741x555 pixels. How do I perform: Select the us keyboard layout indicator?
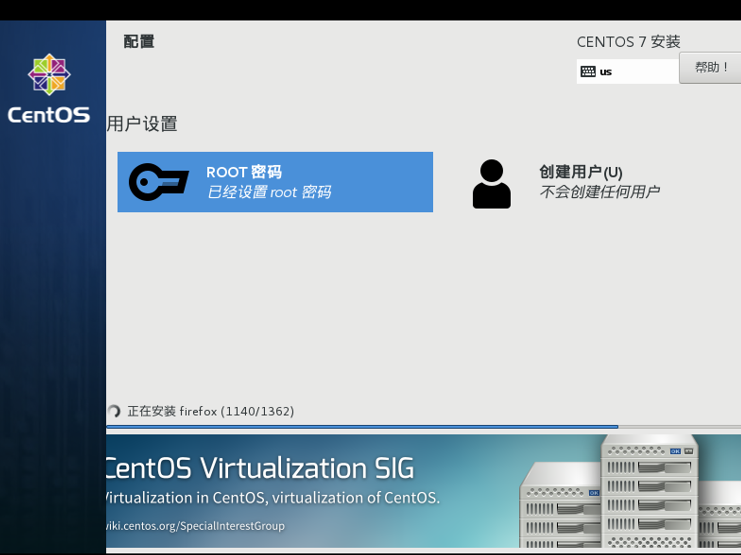(x=628, y=71)
